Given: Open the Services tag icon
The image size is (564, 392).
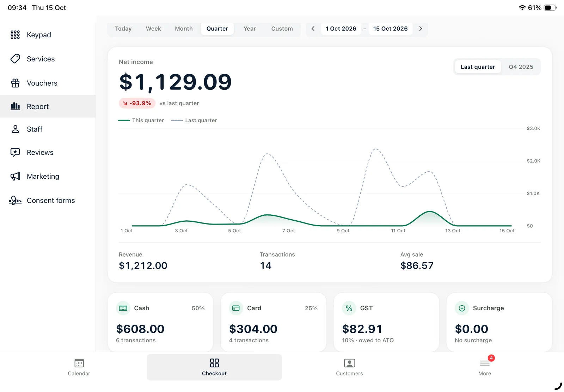Looking at the screenshot, I should [x=15, y=59].
